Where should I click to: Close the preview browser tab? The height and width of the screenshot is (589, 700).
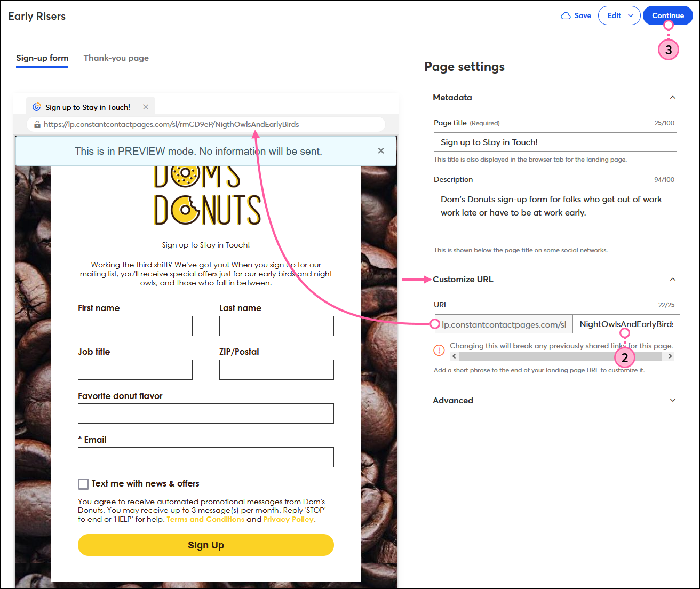[x=146, y=107]
